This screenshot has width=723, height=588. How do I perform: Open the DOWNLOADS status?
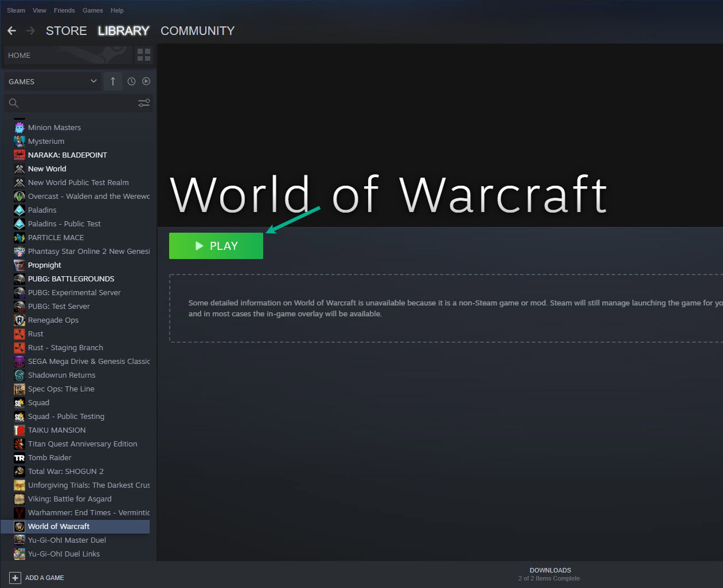pos(550,574)
